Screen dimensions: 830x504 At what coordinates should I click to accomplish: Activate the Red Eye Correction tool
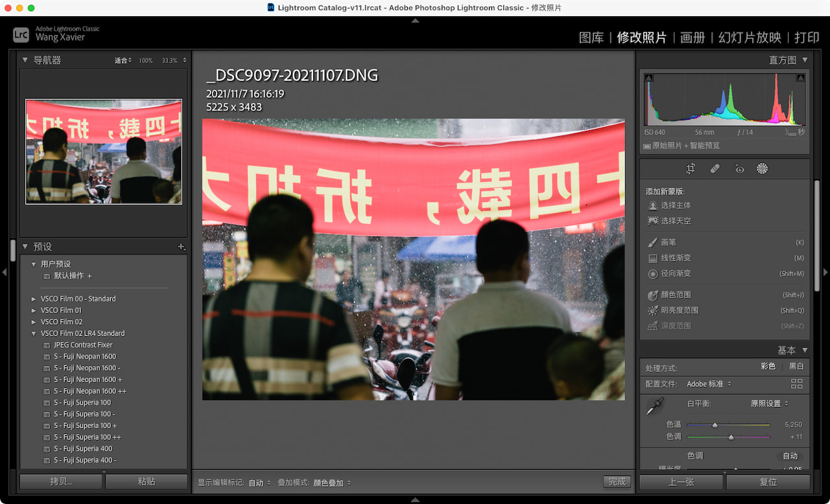(739, 168)
